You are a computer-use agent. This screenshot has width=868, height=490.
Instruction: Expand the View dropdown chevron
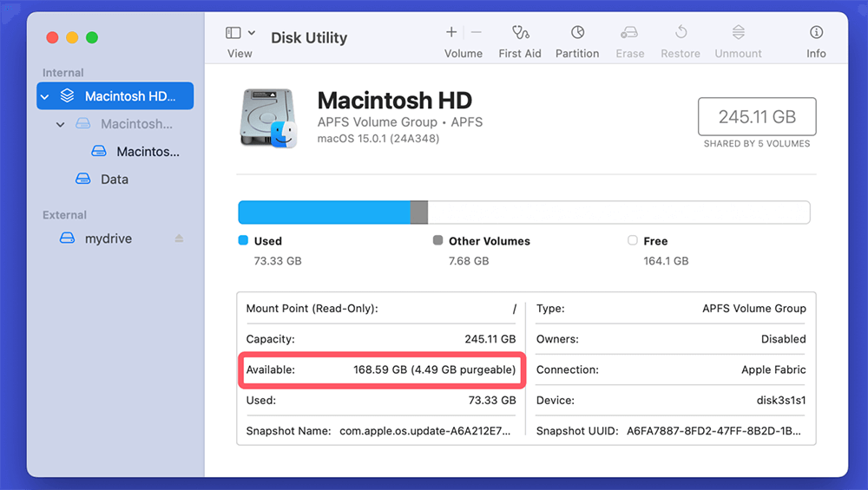coord(252,33)
